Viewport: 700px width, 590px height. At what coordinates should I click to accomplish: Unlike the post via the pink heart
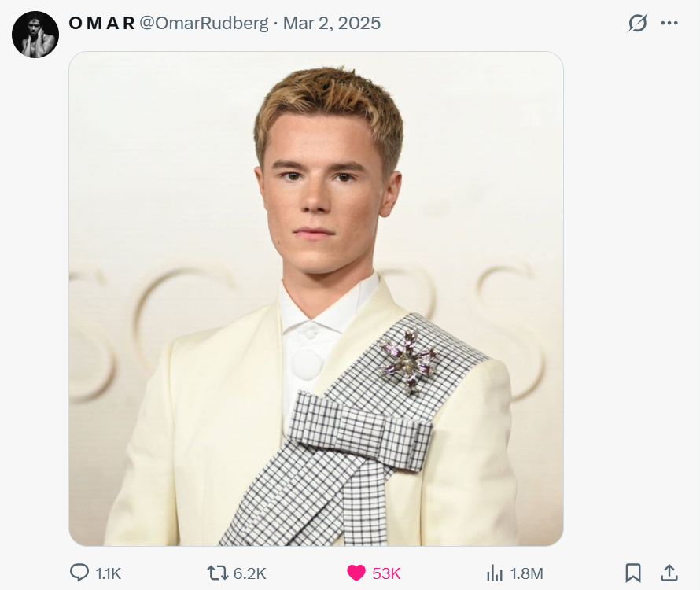(x=356, y=573)
